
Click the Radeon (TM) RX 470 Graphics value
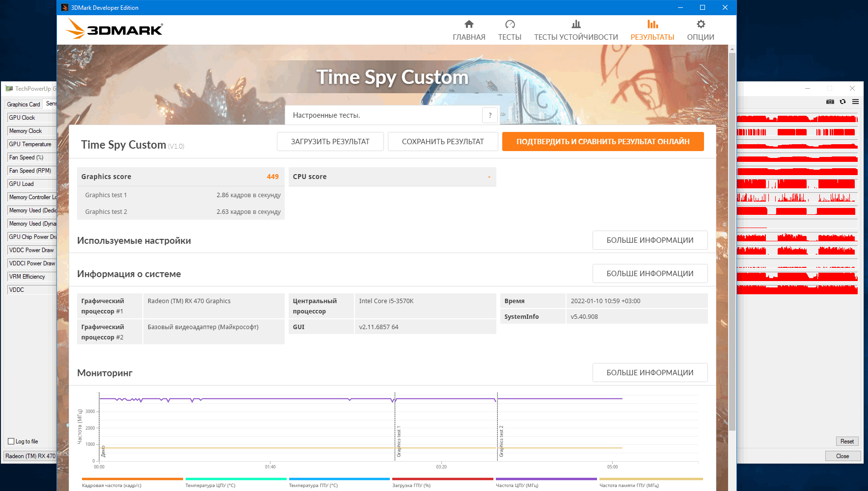pos(189,301)
